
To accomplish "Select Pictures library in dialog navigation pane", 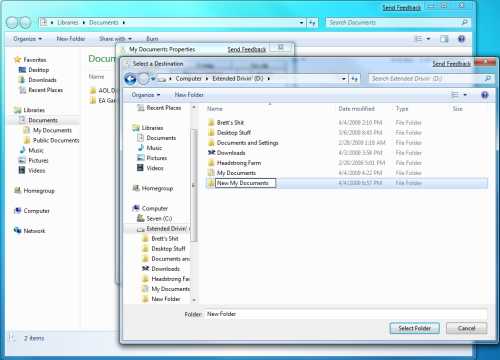I will 157,158.
